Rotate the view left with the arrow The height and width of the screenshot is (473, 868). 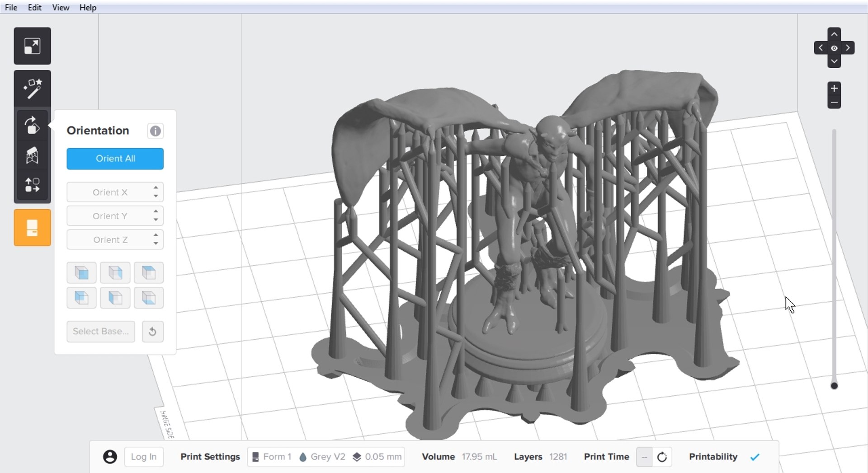[x=821, y=48]
